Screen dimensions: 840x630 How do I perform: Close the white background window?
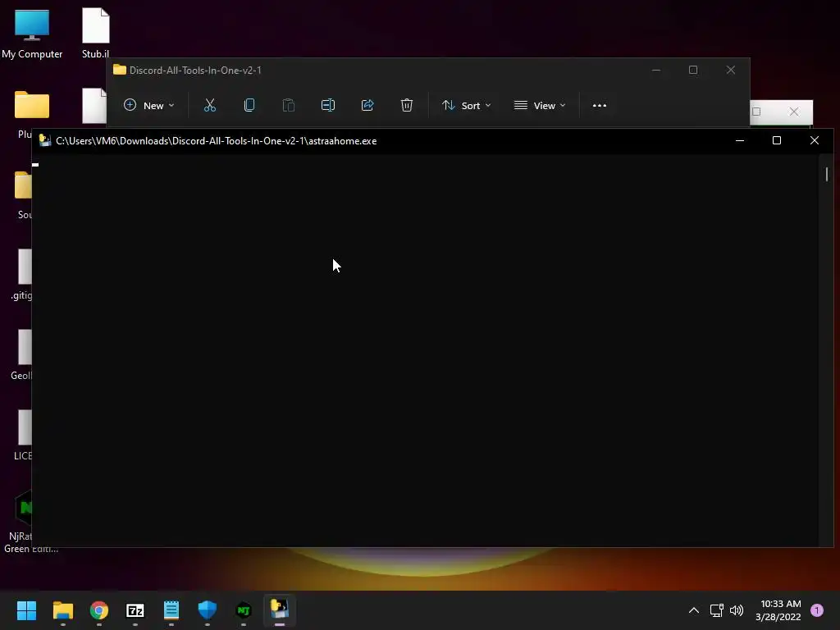(x=794, y=112)
